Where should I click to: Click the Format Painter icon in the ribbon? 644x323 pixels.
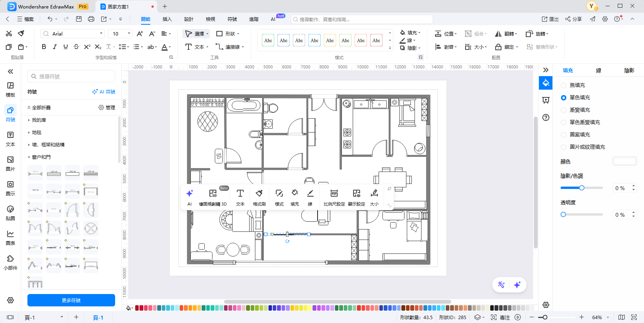[x=21, y=34]
